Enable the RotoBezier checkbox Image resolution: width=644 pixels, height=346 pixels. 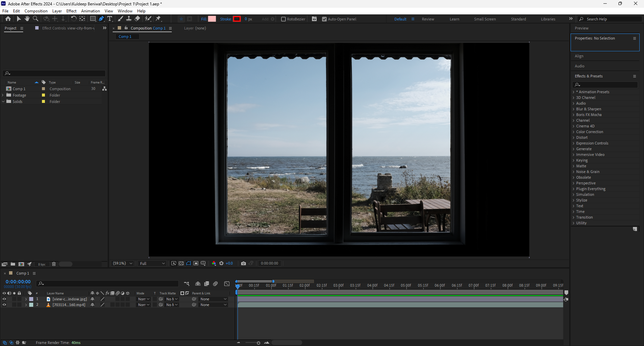point(283,19)
